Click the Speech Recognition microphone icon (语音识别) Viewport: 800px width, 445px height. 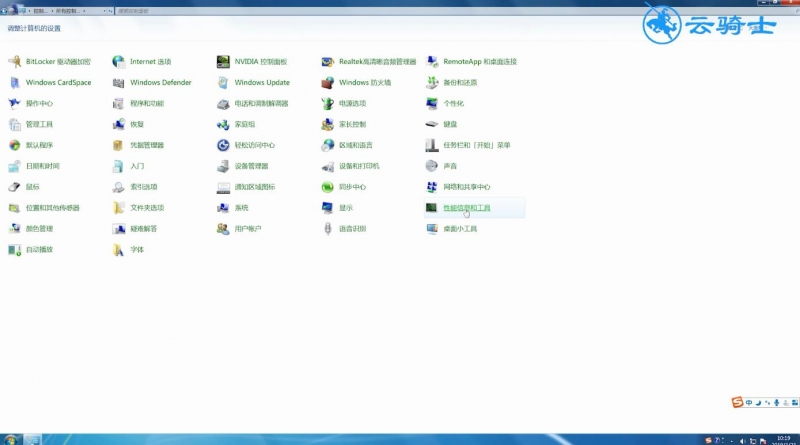coord(328,229)
